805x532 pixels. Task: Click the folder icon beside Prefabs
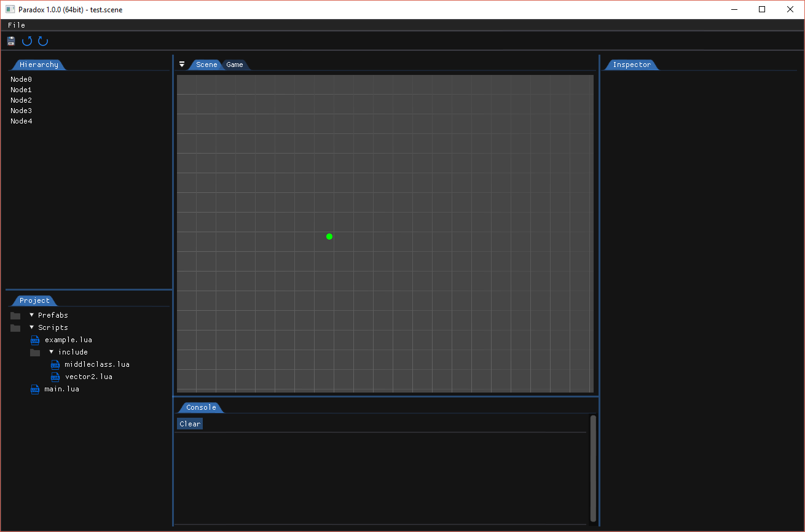tap(15, 316)
